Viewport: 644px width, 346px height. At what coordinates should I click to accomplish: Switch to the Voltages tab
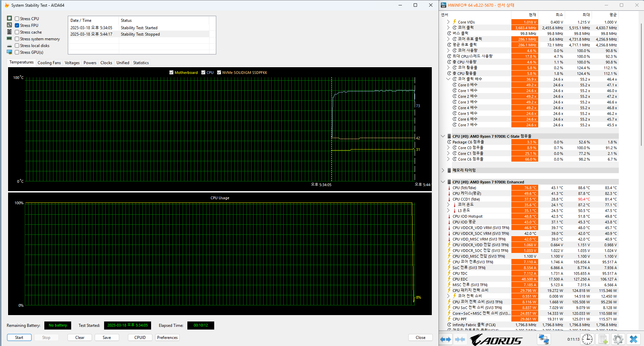72,63
